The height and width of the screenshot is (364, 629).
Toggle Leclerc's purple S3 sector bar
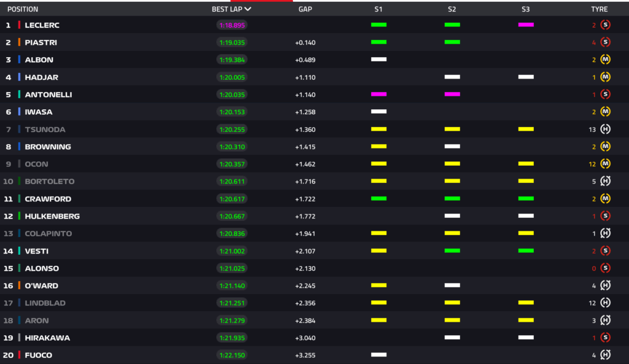[525, 25]
